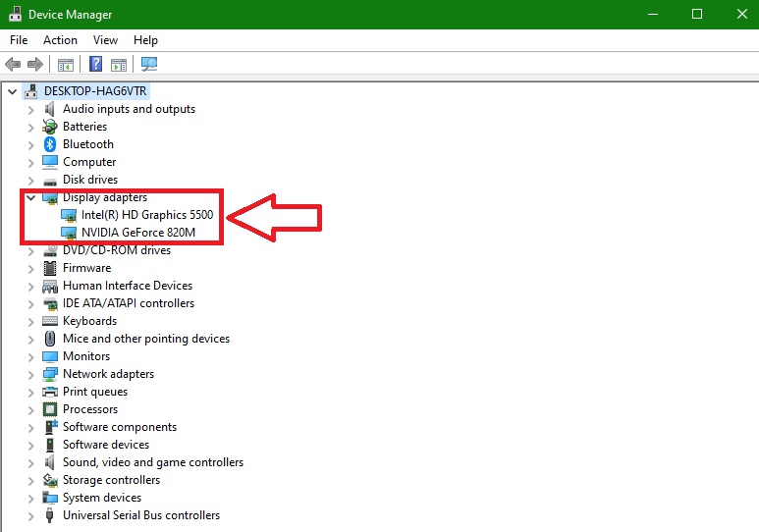
Task: Click the DESKTOP-HAG6VTR computer icon
Action: 31,91
